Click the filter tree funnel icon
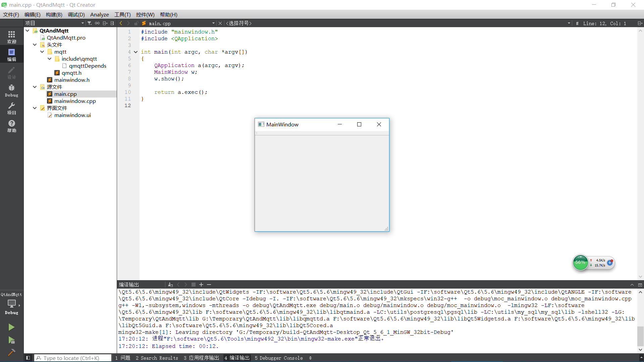Viewport: 644px width, 362px height. pyautogui.click(x=90, y=23)
